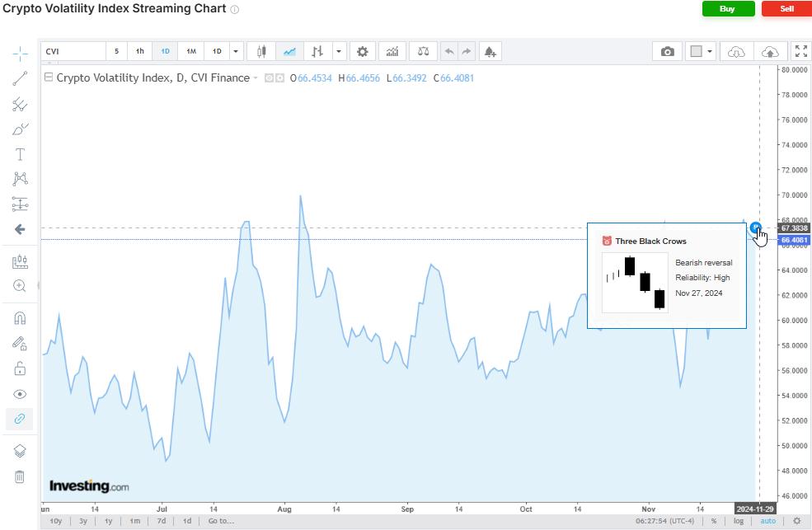The height and width of the screenshot is (530, 812).
Task: Open chart settings with the gear icon
Action: [362, 51]
